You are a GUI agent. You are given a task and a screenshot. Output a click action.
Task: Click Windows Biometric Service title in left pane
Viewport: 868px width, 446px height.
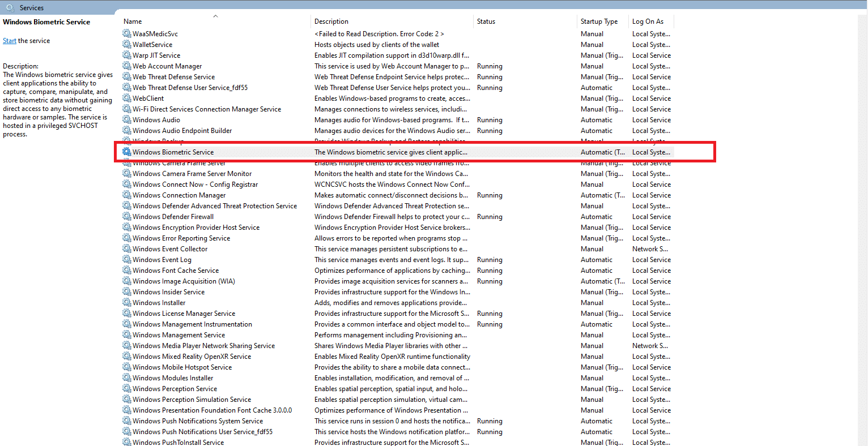[46, 22]
